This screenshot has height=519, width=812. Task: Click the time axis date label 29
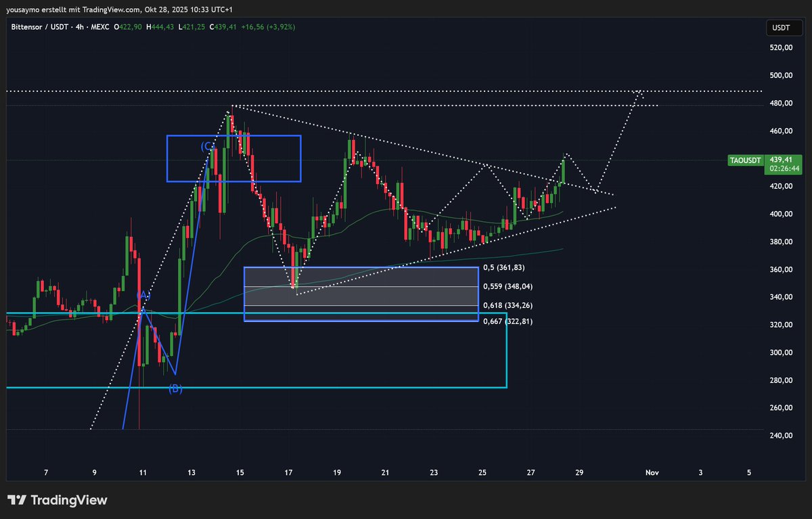[579, 472]
